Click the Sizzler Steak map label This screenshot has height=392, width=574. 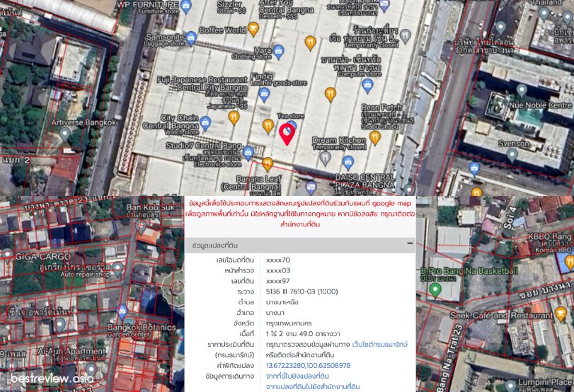click(231, 7)
